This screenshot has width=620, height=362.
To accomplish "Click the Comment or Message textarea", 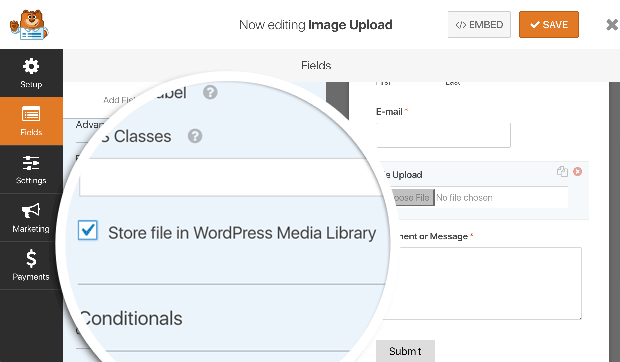I will click(x=482, y=283).
